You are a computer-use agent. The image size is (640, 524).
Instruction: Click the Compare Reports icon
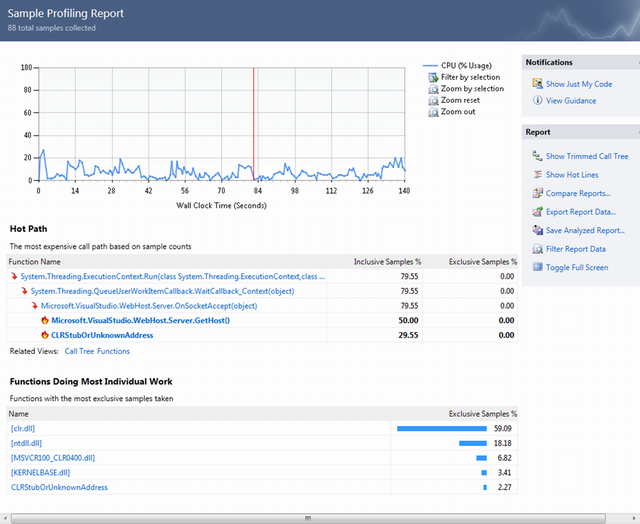pos(538,193)
